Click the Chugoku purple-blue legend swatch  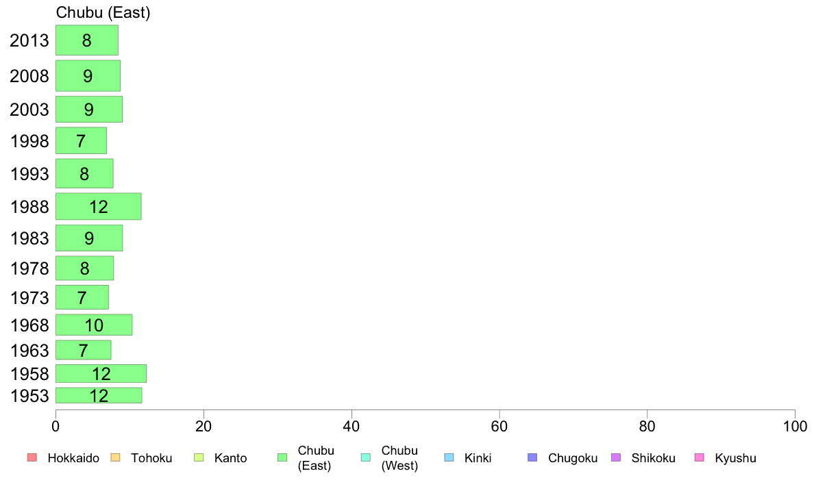point(532,457)
